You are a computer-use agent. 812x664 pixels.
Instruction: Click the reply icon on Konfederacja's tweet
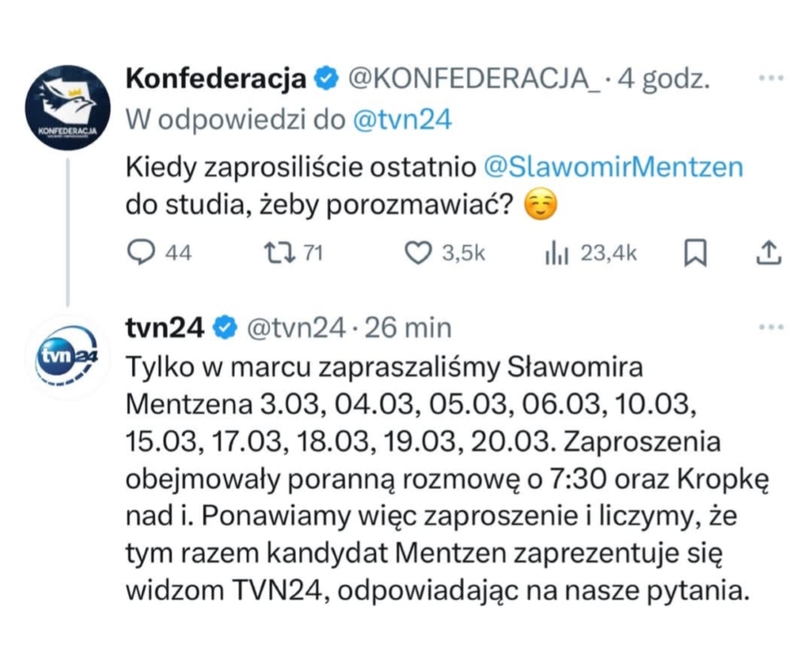click(140, 254)
